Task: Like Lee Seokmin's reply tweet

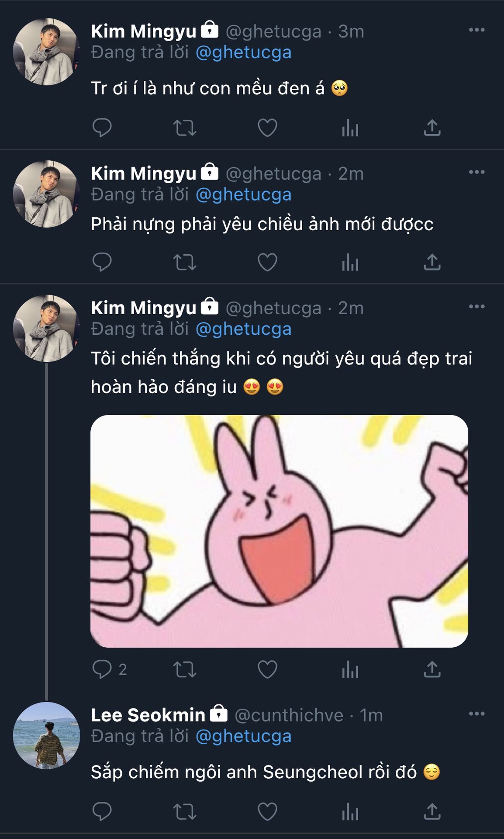Action: tap(267, 812)
